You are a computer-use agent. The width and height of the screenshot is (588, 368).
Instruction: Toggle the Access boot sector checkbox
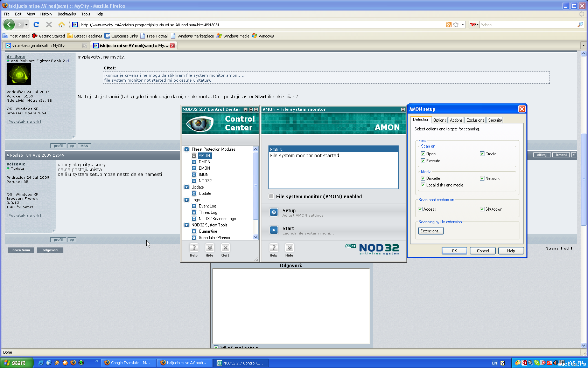420,209
